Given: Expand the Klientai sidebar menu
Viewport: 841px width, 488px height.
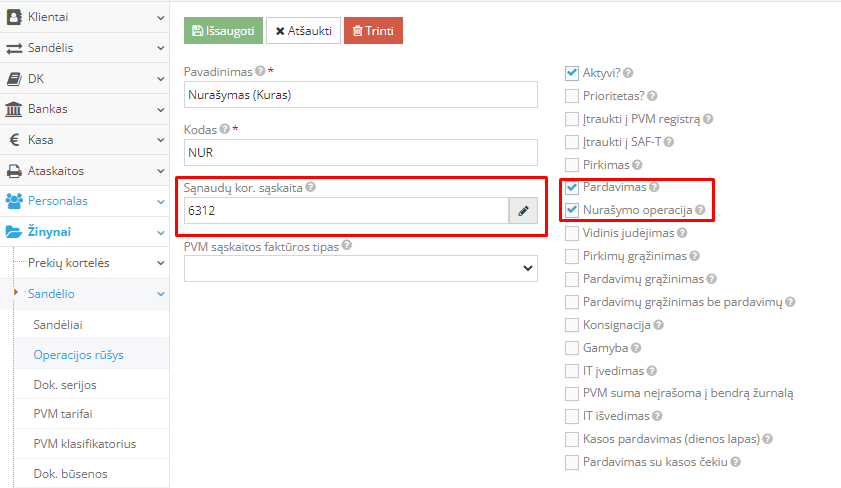Looking at the screenshot, I should 85,17.
